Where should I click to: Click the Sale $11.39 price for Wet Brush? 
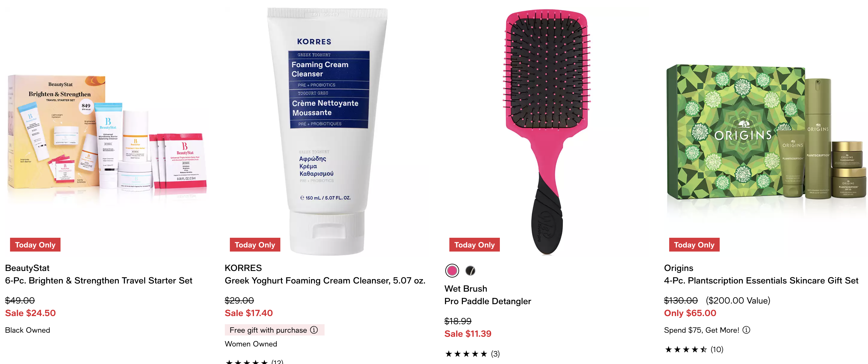[468, 334]
